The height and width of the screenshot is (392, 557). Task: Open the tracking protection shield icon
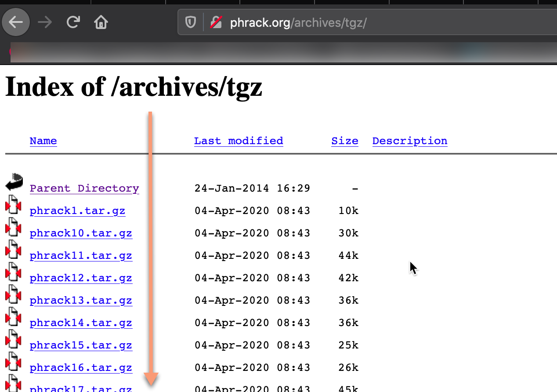(x=190, y=22)
